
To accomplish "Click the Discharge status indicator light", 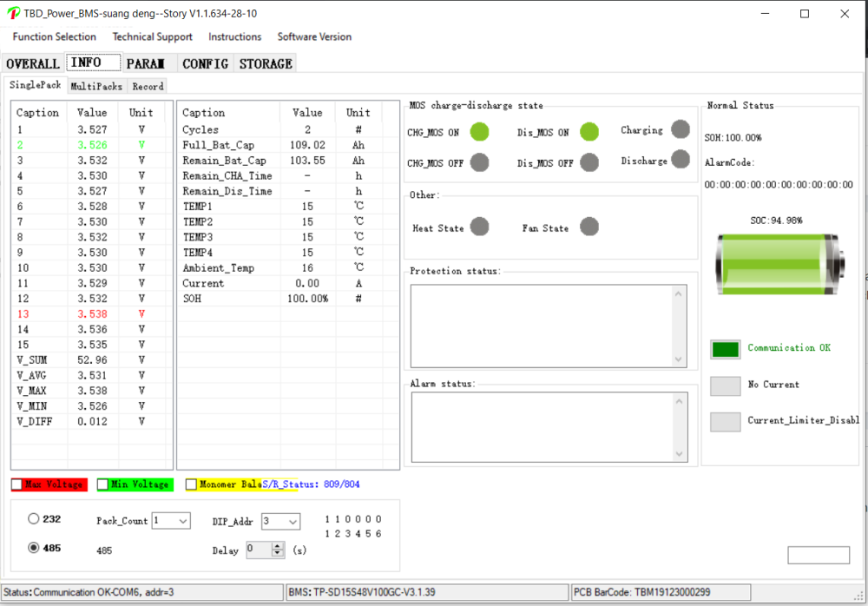I will coord(681,160).
